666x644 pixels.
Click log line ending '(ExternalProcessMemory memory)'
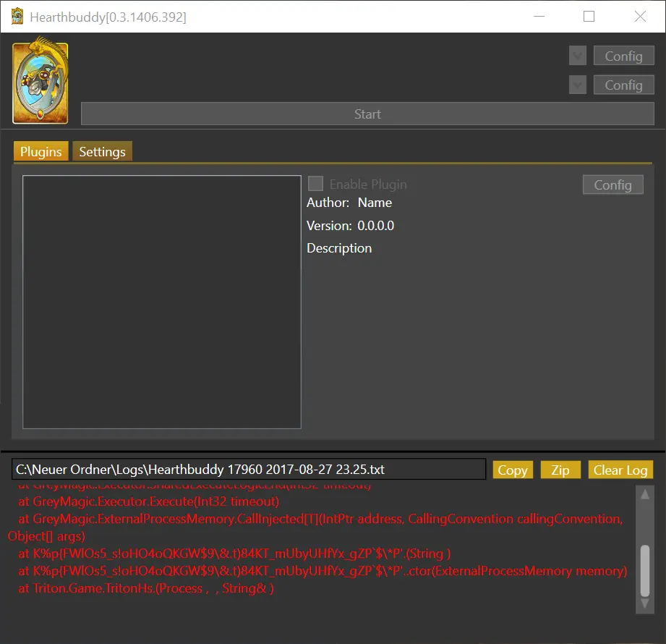pos(323,571)
